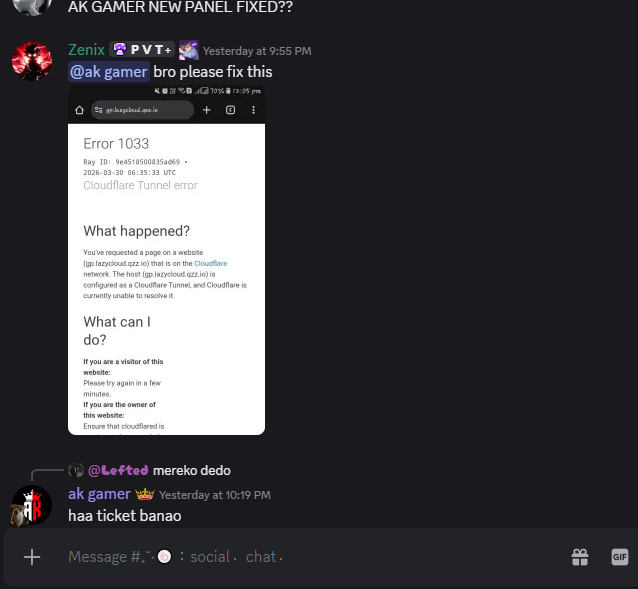The image size is (638, 589).
Task: Click the ak gamer username
Action: 99,494
